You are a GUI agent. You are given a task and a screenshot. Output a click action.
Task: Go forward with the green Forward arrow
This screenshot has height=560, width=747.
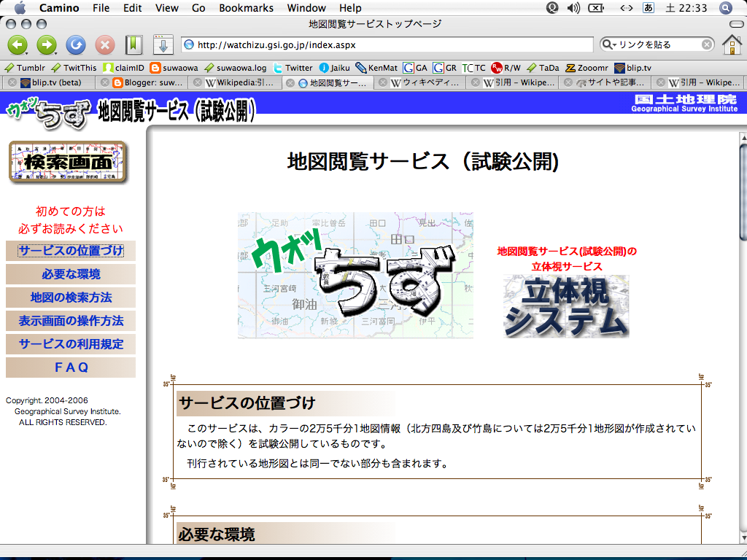(x=47, y=45)
